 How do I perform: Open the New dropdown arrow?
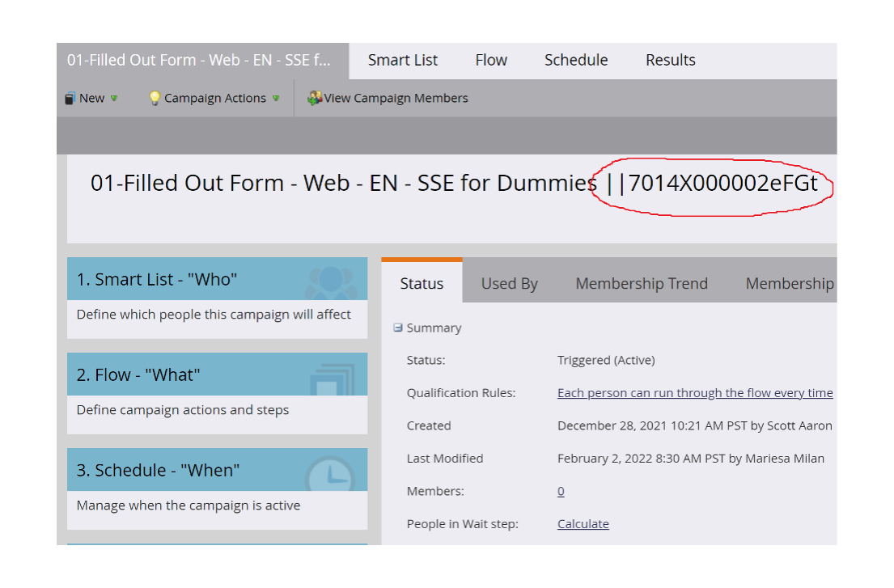[x=114, y=99]
